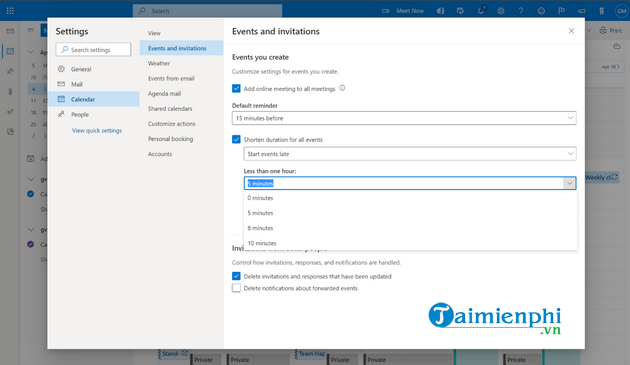The width and height of the screenshot is (630, 365).
Task: Open notifications bell icon
Action: point(481,10)
